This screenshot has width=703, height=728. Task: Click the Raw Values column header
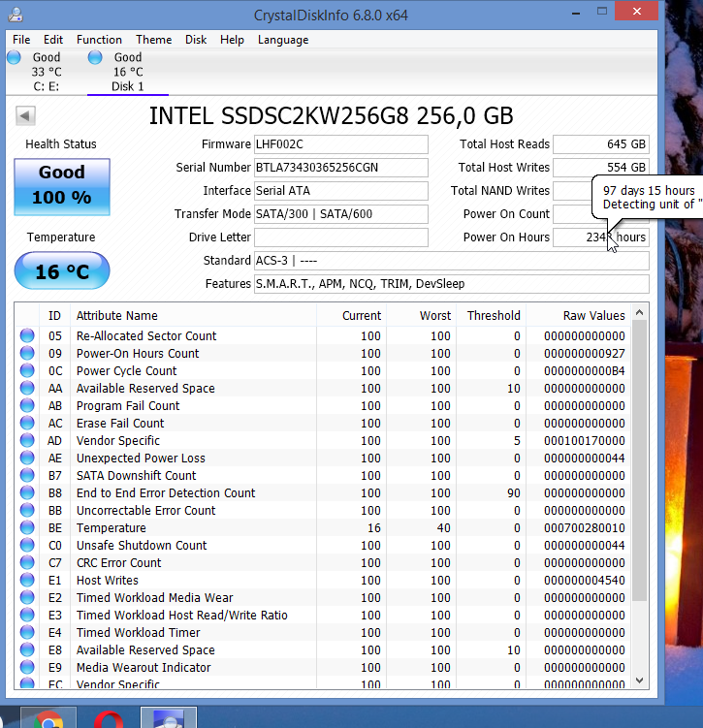(593, 316)
